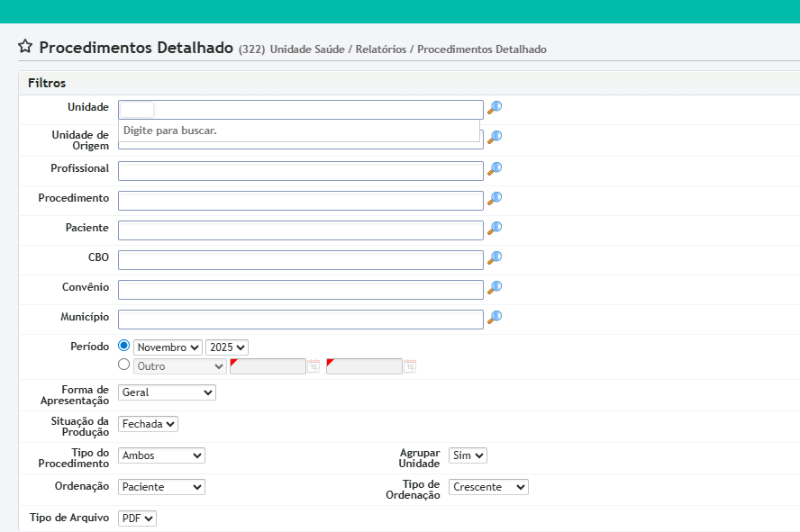The width and height of the screenshot is (800, 532).
Task: Click the CBO search magnifier icon
Action: pos(495,258)
